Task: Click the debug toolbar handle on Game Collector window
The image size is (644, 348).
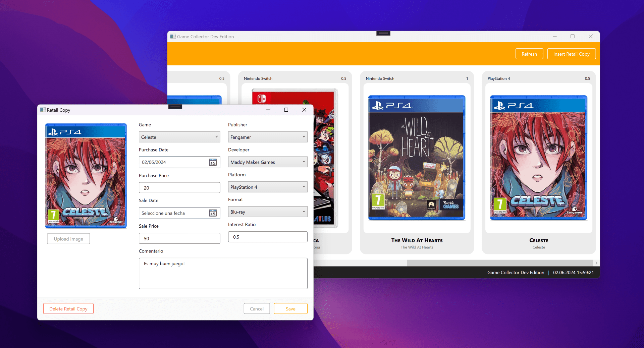Action: pos(383,33)
